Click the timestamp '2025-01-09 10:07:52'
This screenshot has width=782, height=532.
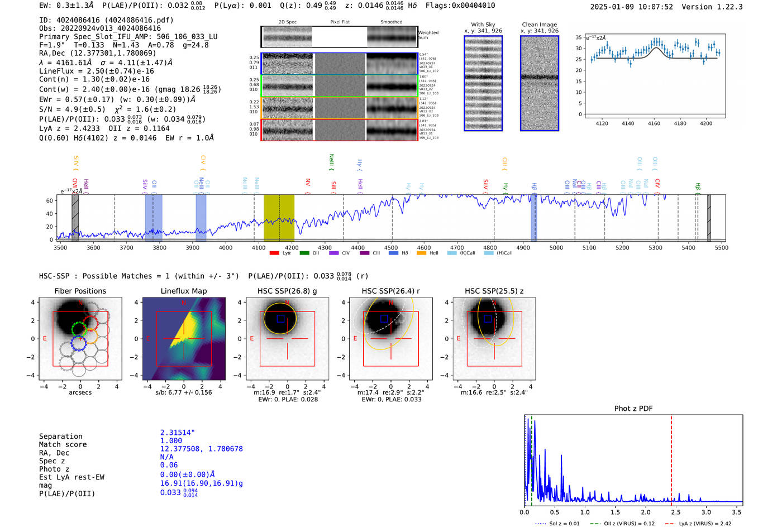[631, 7]
